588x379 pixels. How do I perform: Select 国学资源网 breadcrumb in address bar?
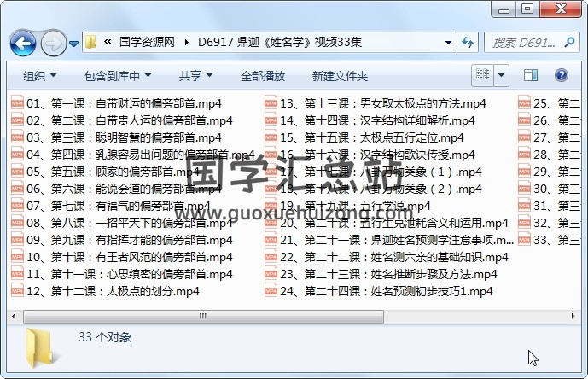147,42
